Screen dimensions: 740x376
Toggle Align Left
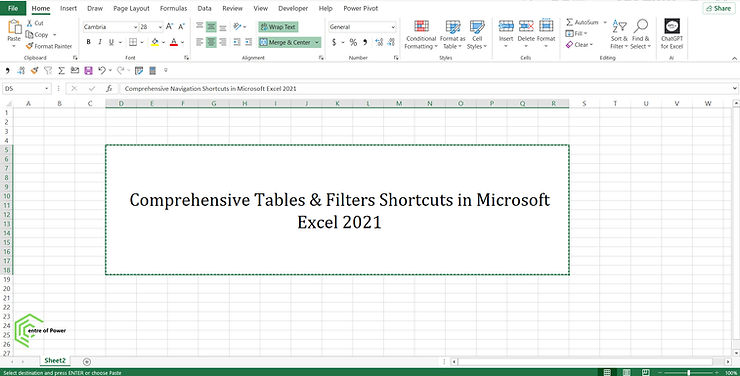pos(200,42)
